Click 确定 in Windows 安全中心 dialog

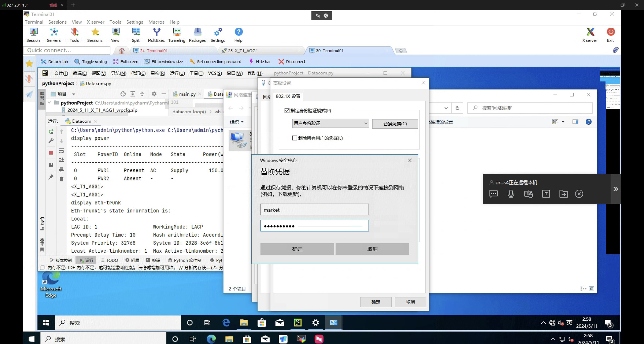click(297, 249)
